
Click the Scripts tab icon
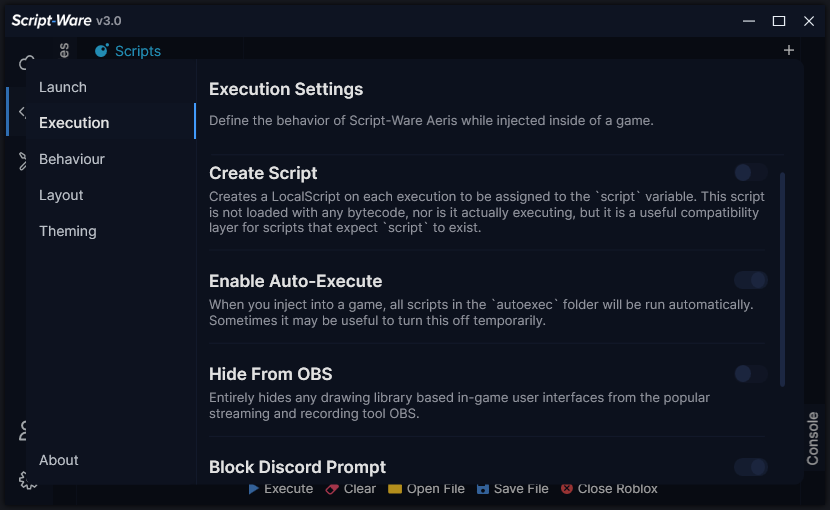102,51
